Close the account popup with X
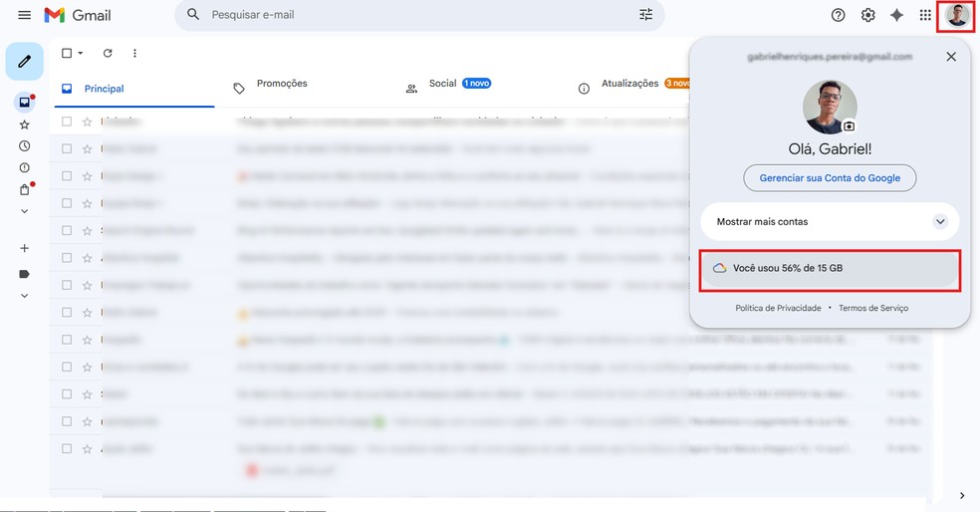Screen dimensions: 980x512 point(951,57)
